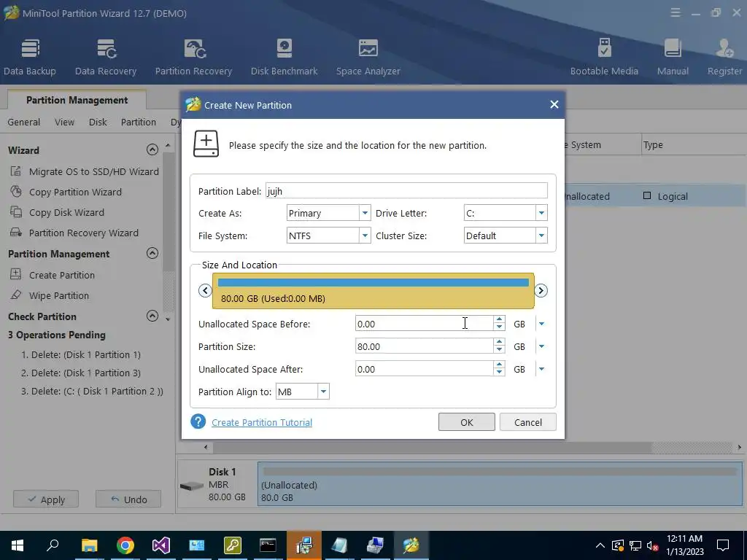747x560 pixels.
Task: Click the help question mark icon
Action: pyautogui.click(x=198, y=421)
